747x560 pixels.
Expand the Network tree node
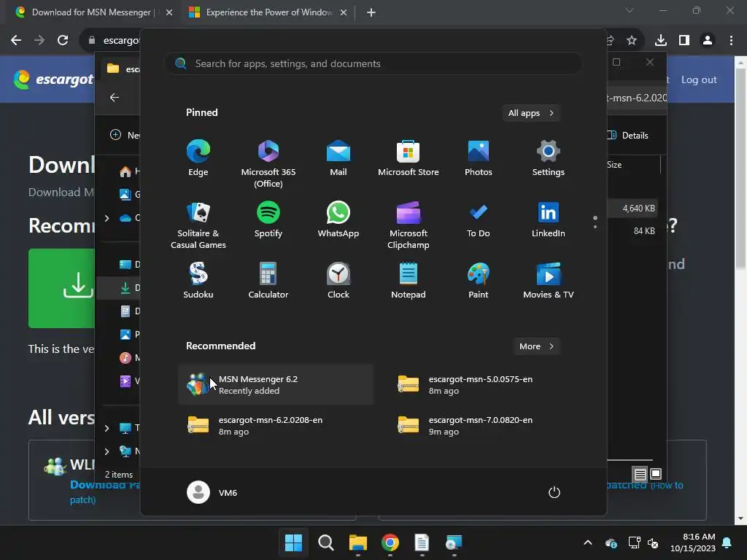[107, 451]
